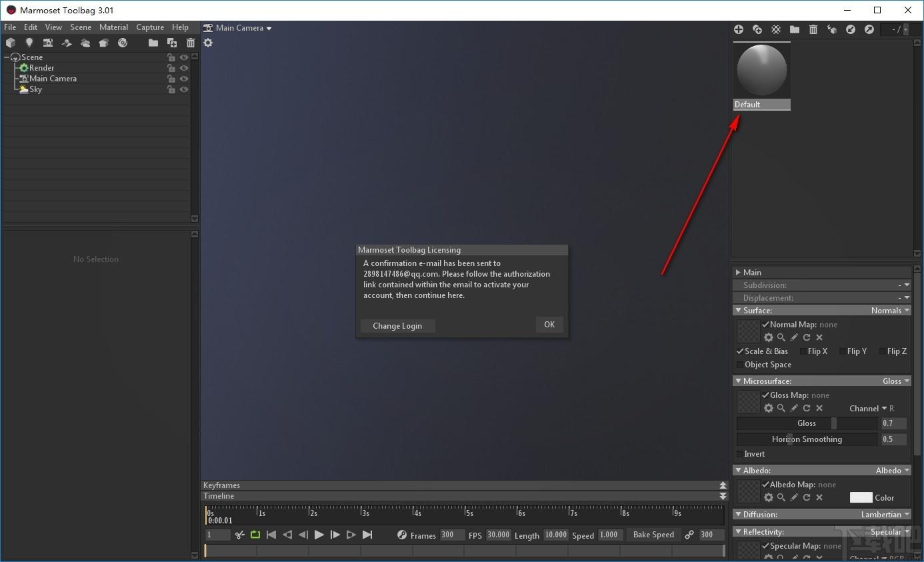
Task: Open the File menu
Action: (x=10, y=27)
